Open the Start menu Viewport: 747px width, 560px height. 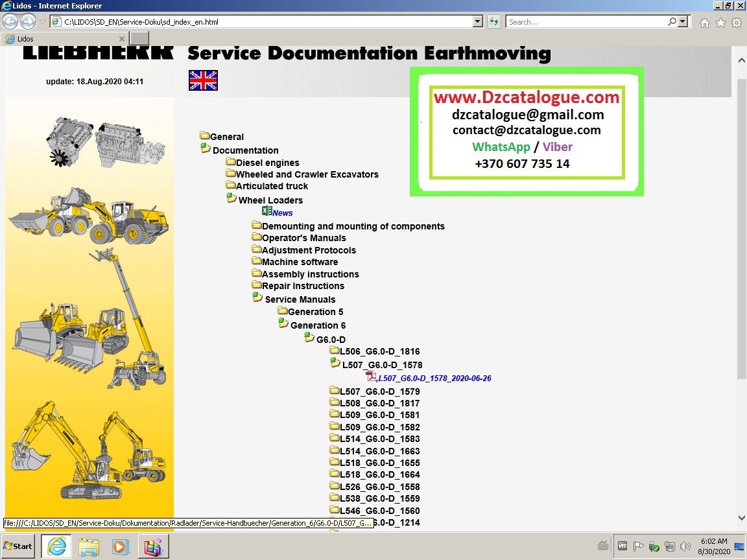click(x=18, y=546)
